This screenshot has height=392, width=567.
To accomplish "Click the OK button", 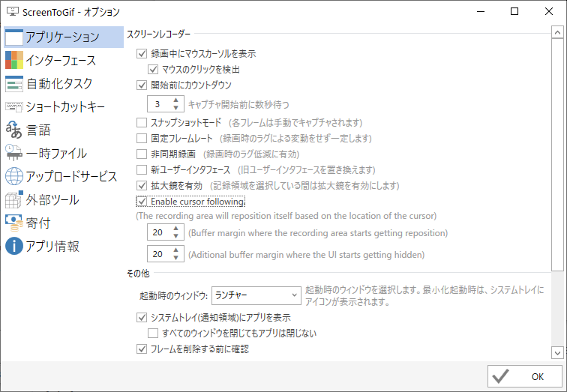I will point(525,376).
